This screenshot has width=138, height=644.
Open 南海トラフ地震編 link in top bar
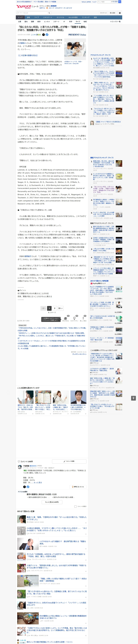point(50,2)
